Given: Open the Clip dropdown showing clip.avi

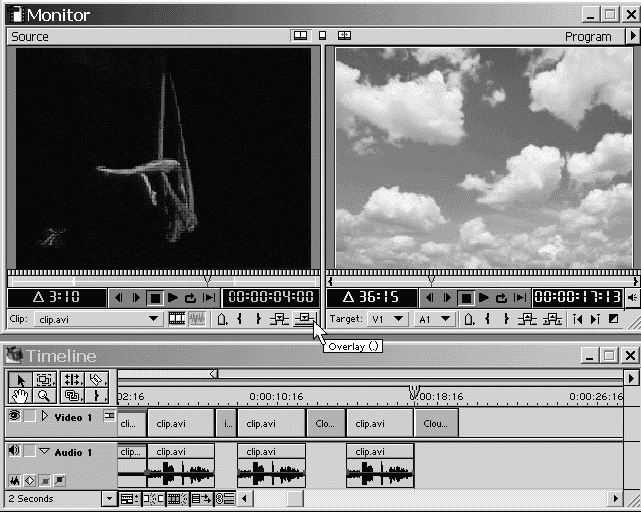Looking at the screenshot, I should coord(153,319).
